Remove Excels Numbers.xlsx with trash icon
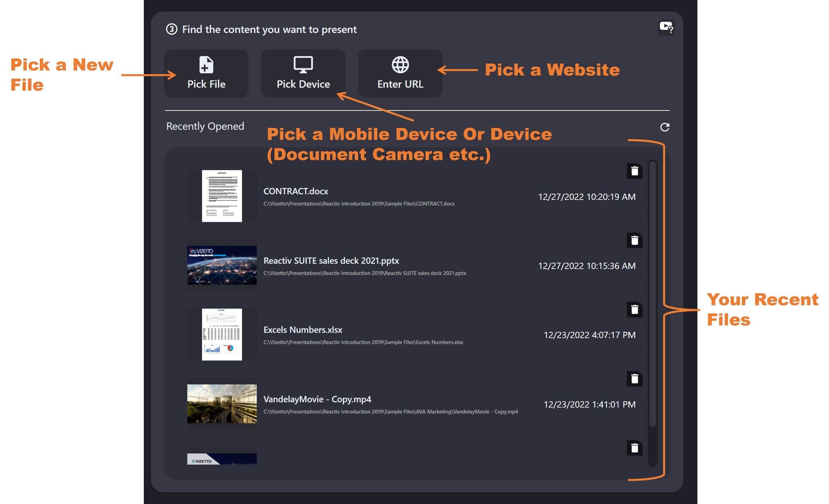The image size is (829, 504). [635, 309]
